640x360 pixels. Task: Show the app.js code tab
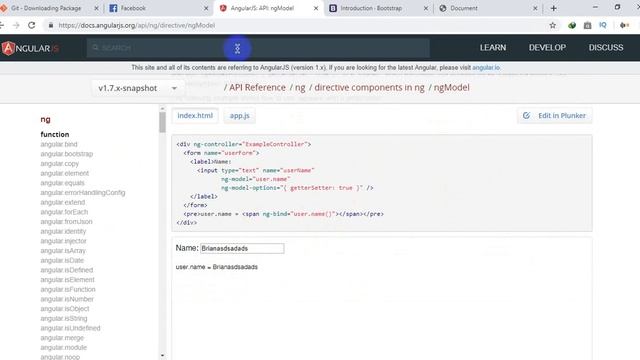coord(240,116)
